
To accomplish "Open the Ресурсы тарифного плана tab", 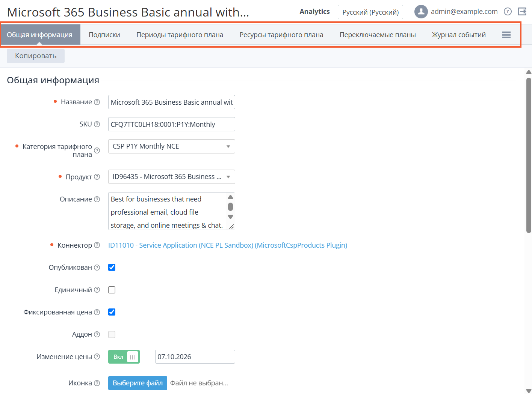I will [281, 35].
